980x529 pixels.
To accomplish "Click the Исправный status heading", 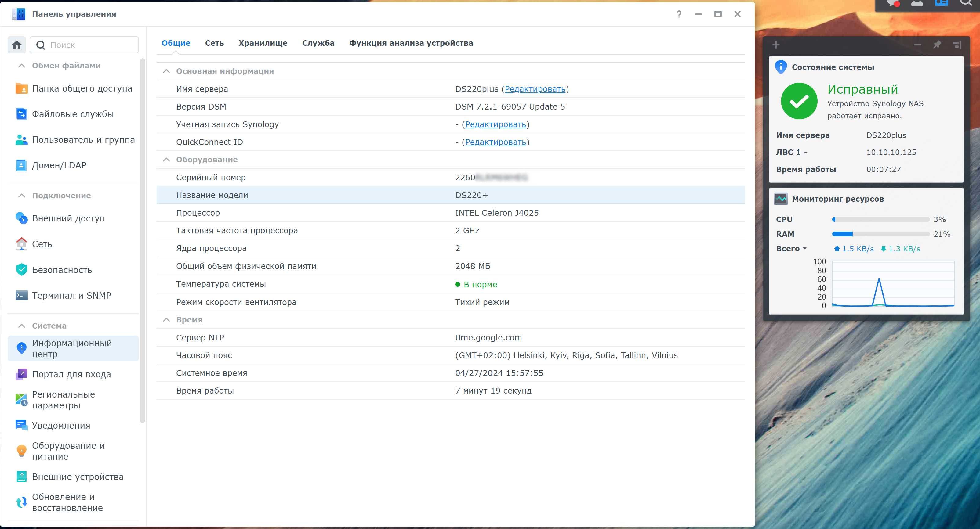I will (x=862, y=89).
